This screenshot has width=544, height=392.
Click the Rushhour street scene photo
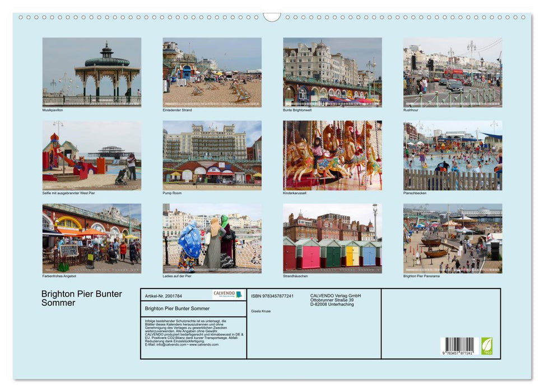coord(450,72)
